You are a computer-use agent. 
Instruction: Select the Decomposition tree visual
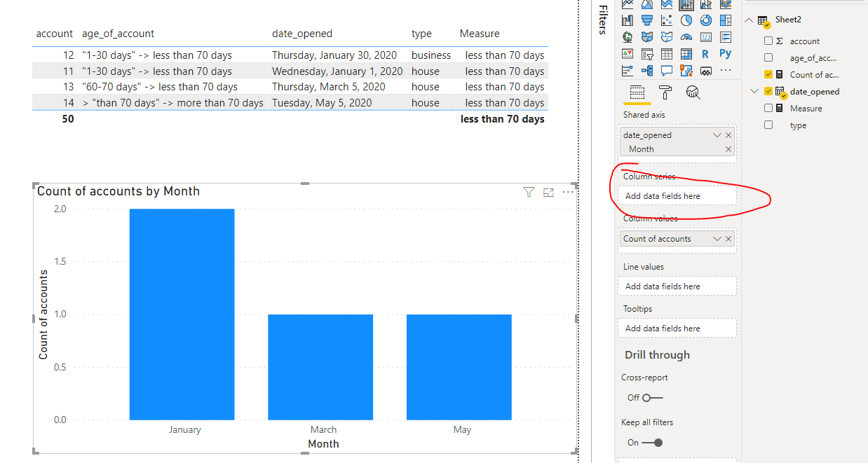(x=647, y=71)
